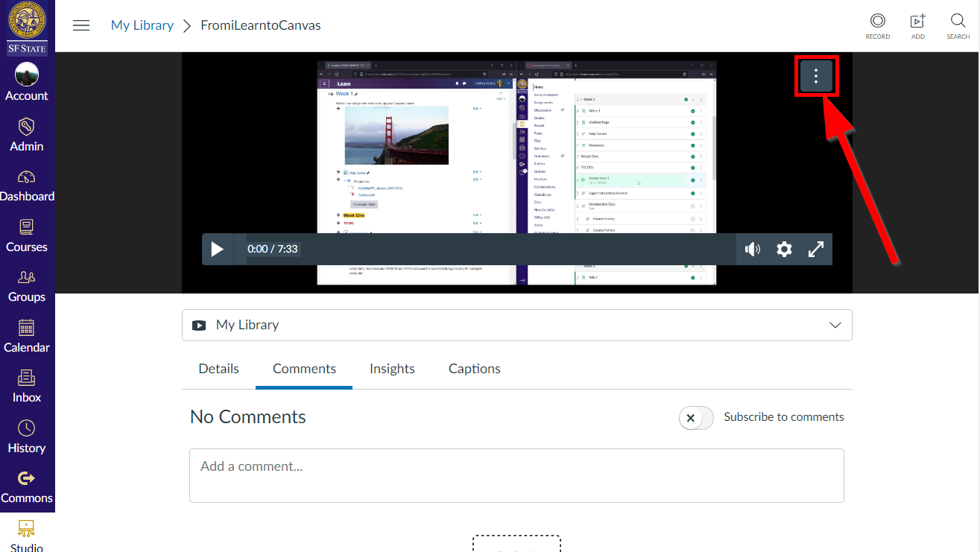Click the Record button in header
980x552 pixels.
click(x=878, y=25)
